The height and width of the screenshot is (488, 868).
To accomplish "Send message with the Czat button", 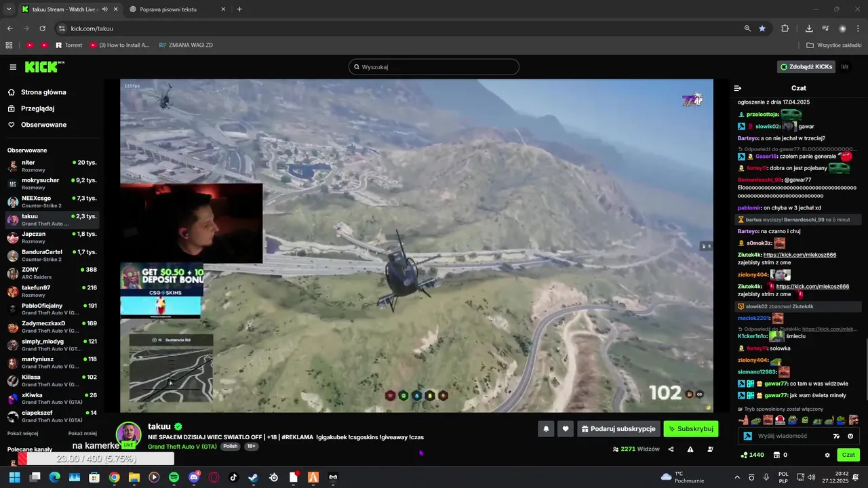I will (848, 455).
